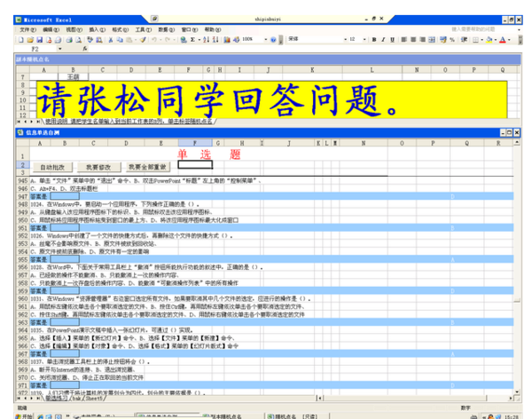The image size is (532, 419).
Task: Open the font size 12 dropdown
Action: click(364, 40)
